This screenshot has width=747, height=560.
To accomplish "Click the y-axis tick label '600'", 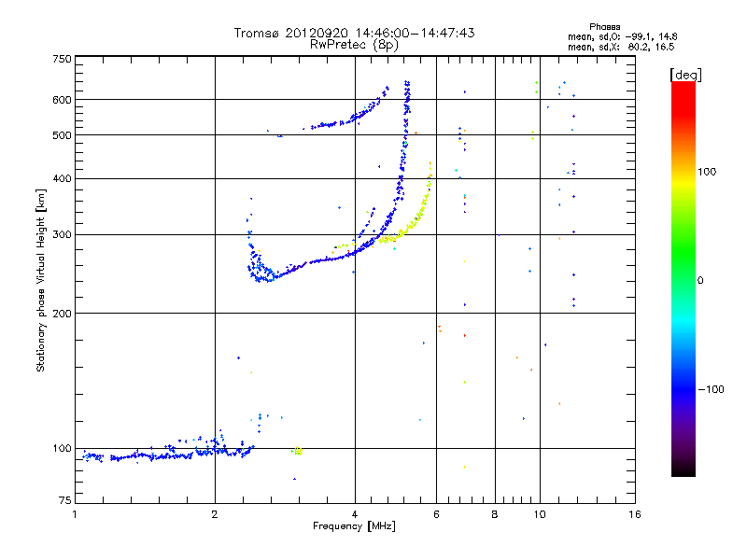I will click(x=62, y=100).
